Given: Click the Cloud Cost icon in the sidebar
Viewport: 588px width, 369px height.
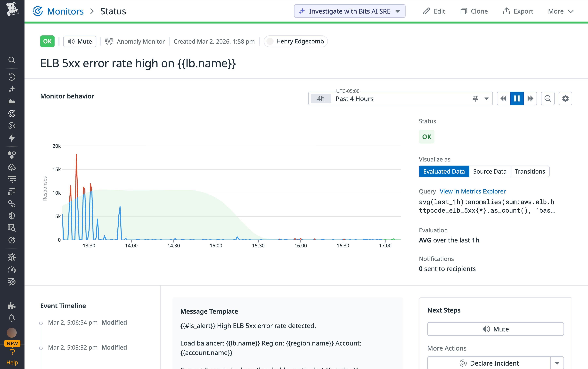Looking at the screenshot, I should [12, 167].
